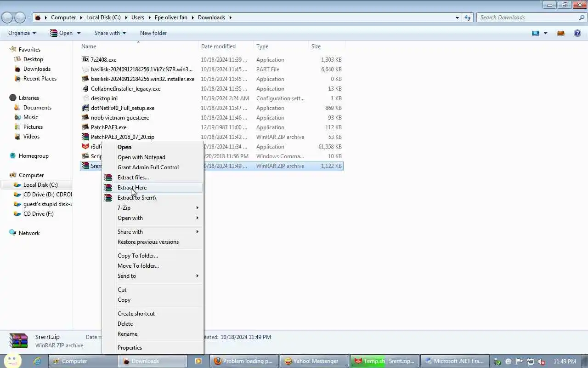Expand the Send to submenu
This screenshot has height=368, width=588.
(153, 276)
